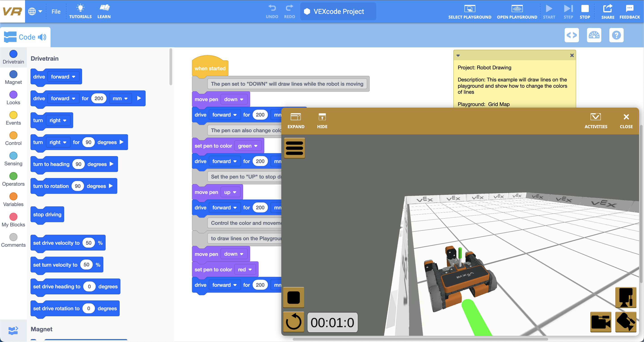Click the code view toggle icon
This screenshot has width=644, height=342.
point(572,36)
